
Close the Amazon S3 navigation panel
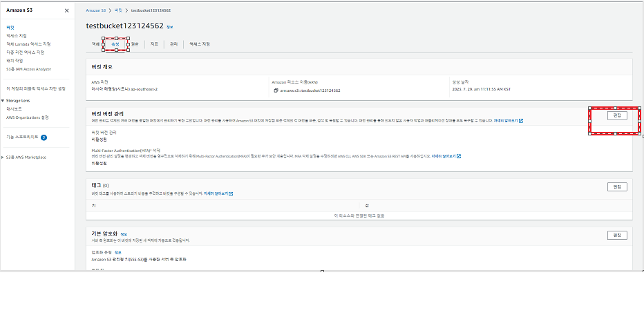tap(66, 10)
